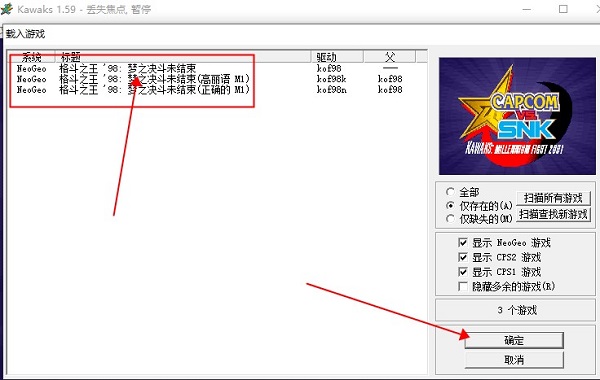
Task: Click the 扫描所有游戏 button
Action: (553, 198)
